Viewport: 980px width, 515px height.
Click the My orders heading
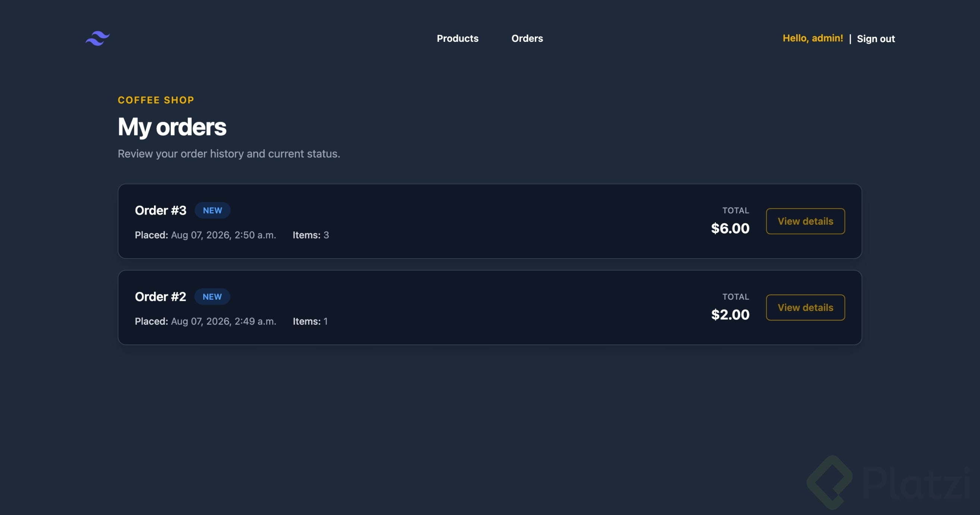[x=172, y=127]
